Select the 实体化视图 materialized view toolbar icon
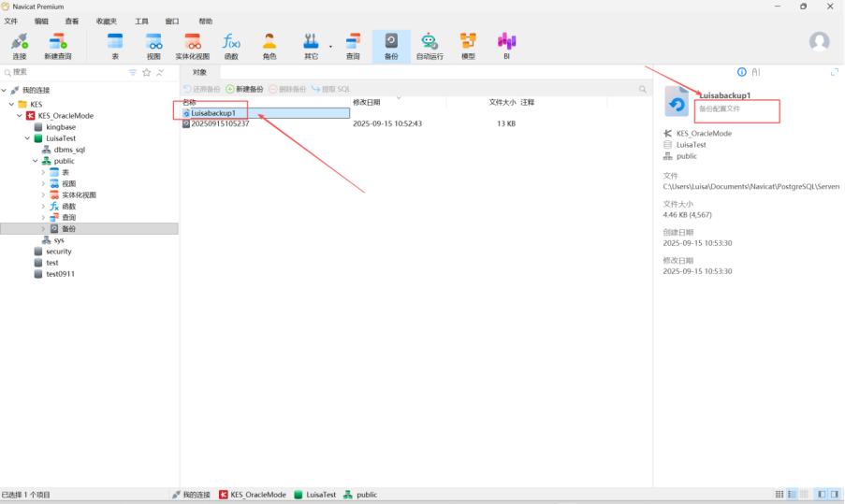The width and height of the screenshot is (845, 504). pos(193,45)
